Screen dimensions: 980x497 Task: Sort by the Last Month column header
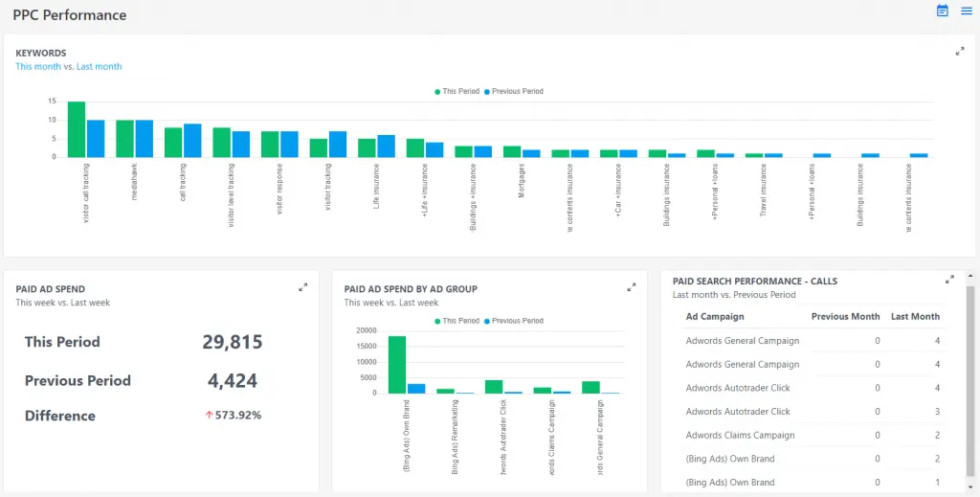pyautogui.click(x=915, y=316)
